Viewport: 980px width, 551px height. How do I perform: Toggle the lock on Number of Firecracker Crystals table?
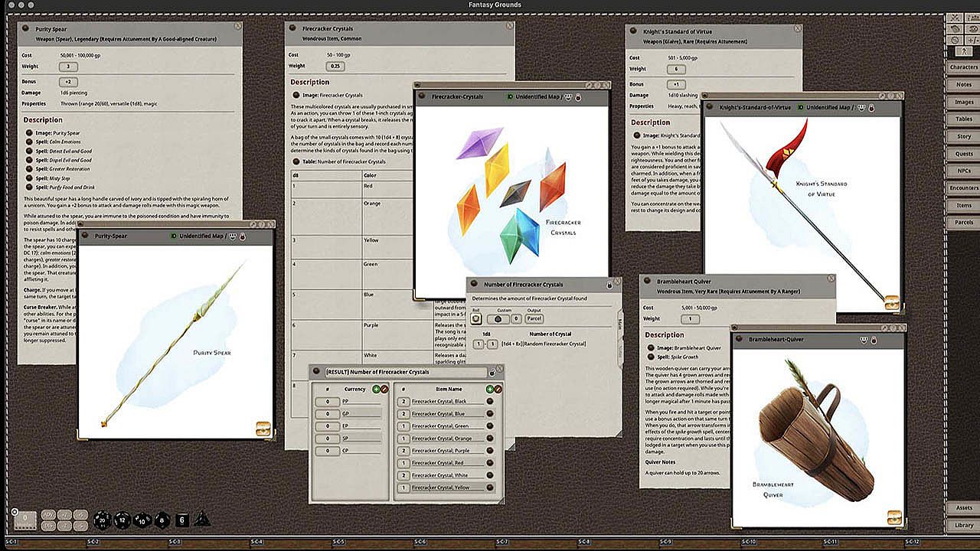(x=609, y=285)
